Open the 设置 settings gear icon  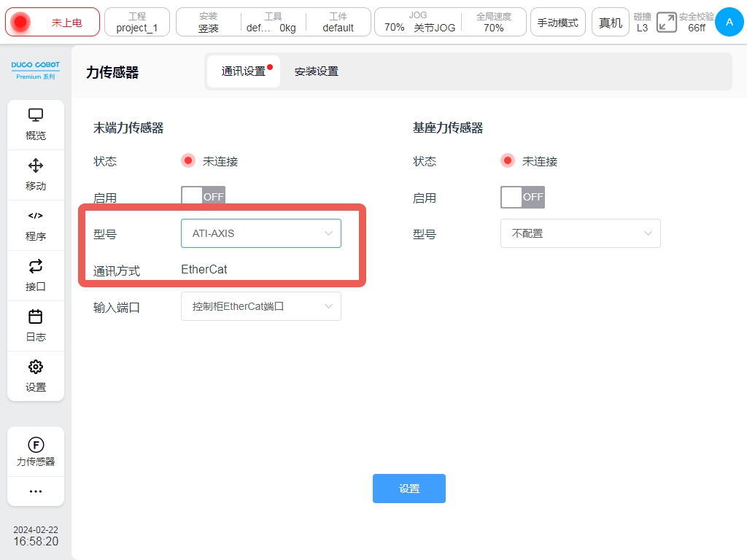pos(36,367)
